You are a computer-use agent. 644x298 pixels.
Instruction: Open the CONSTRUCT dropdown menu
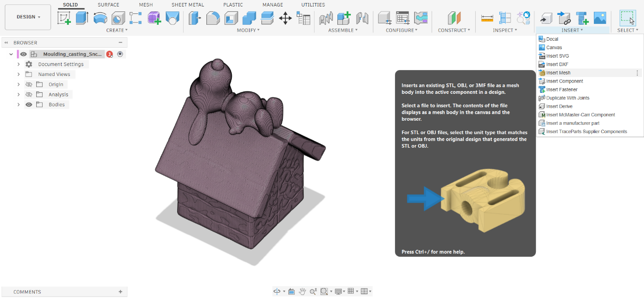(x=454, y=30)
